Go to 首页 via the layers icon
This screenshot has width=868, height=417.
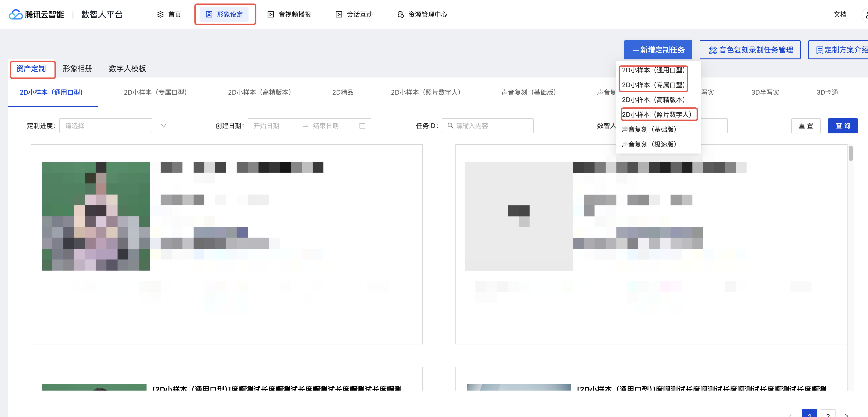click(160, 15)
